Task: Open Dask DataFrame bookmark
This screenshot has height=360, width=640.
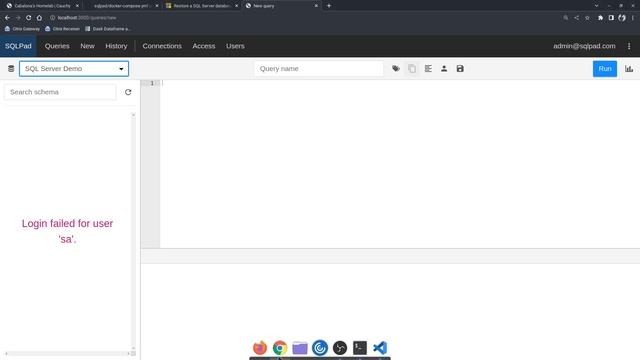Action: 107,29
